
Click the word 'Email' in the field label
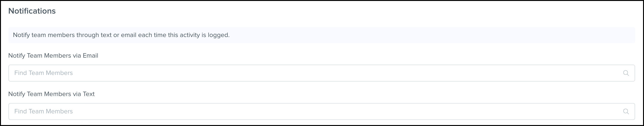point(91,56)
